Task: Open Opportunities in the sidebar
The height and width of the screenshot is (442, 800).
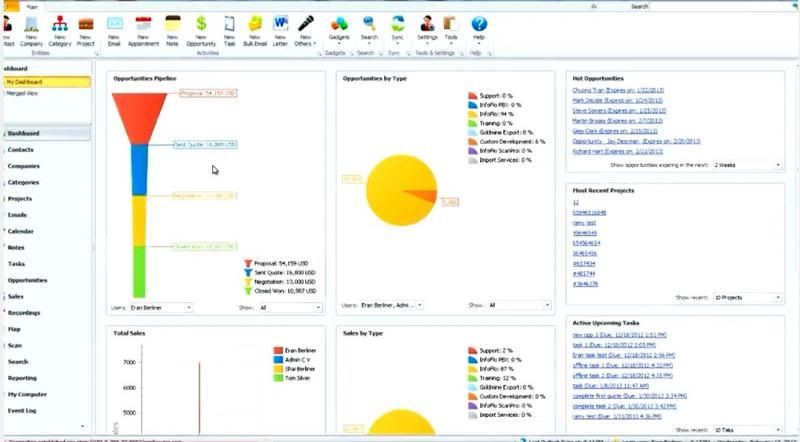Action: [27, 280]
